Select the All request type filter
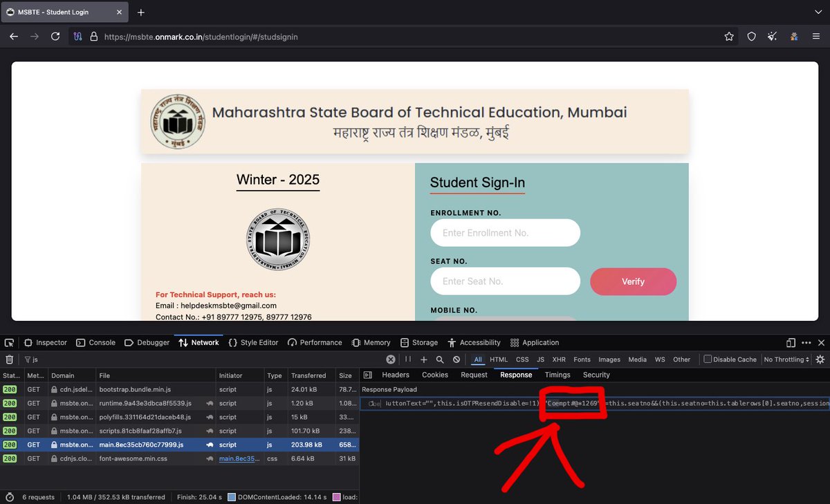 [x=478, y=360]
